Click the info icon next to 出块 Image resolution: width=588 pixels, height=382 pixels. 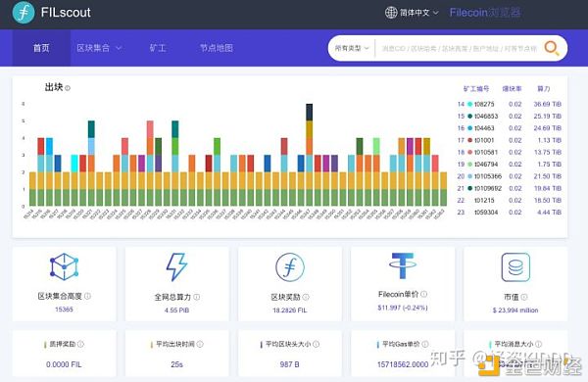(68, 88)
